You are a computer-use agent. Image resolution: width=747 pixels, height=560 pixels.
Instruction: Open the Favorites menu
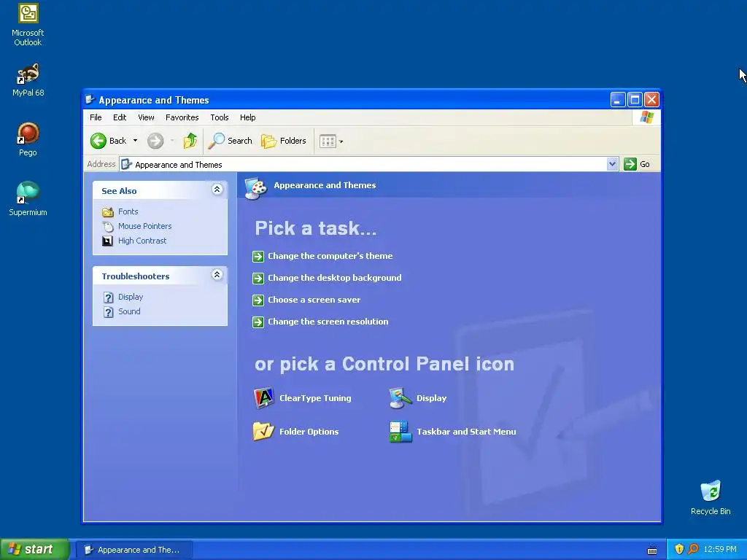click(182, 117)
